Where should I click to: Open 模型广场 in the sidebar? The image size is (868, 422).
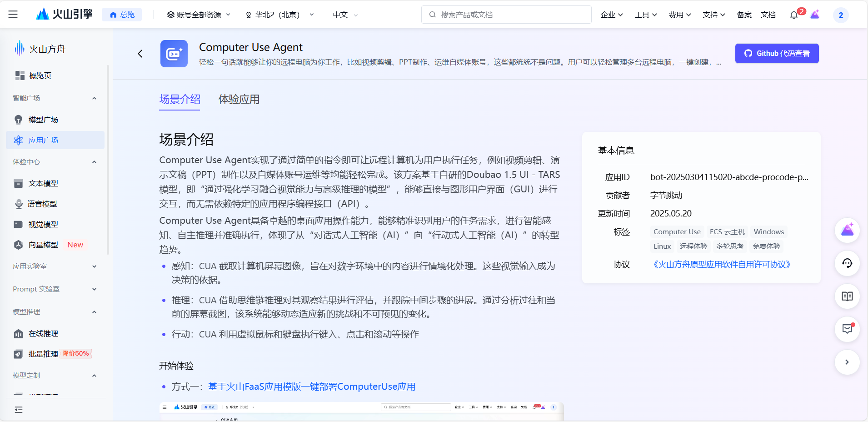pyautogui.click(x=55, y=120)
